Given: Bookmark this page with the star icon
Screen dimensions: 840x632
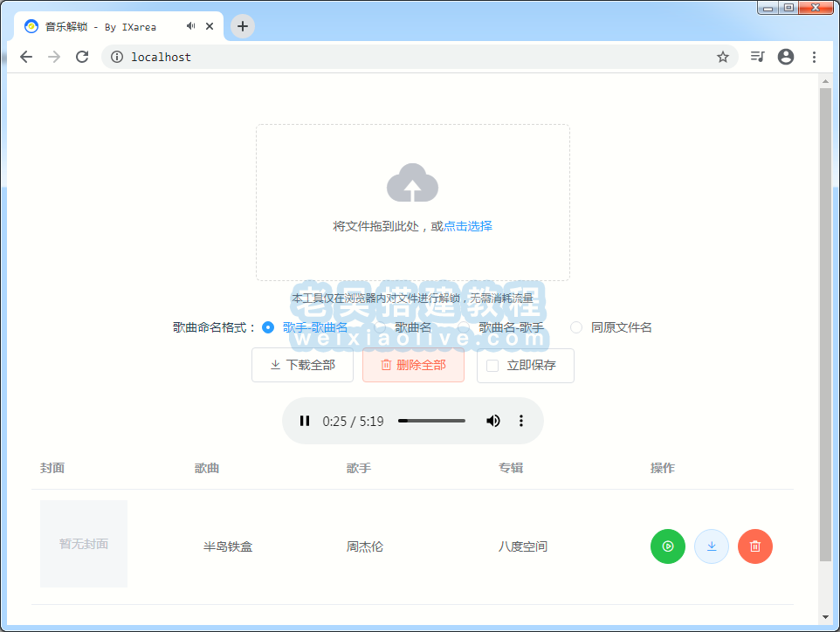Looking at the screenshot, I should click(x=723, y=57).
